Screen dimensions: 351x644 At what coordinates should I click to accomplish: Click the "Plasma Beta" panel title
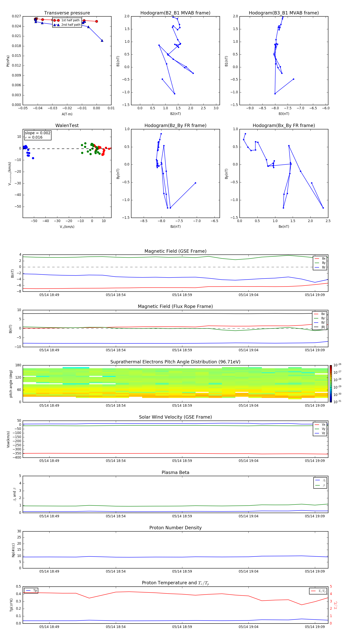click(x=175, y=472)
